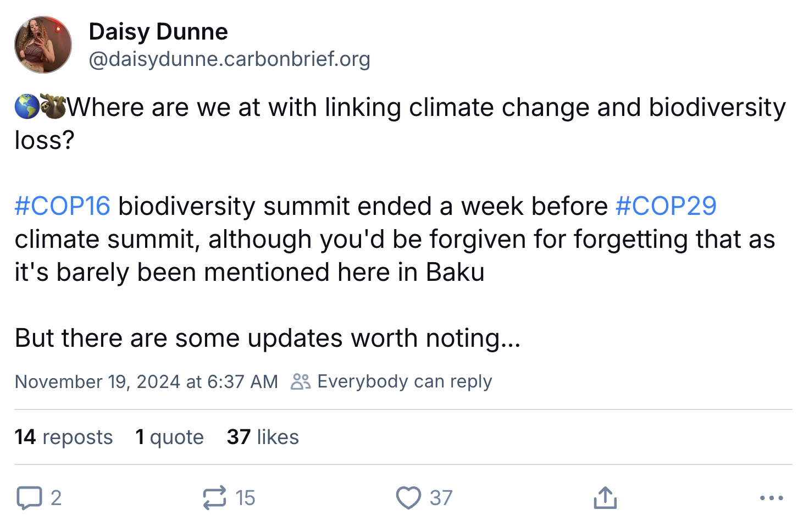Screen dimensions: 809x532
Task: Open the #COP29 hashtag feed
Action: [667, 206]
